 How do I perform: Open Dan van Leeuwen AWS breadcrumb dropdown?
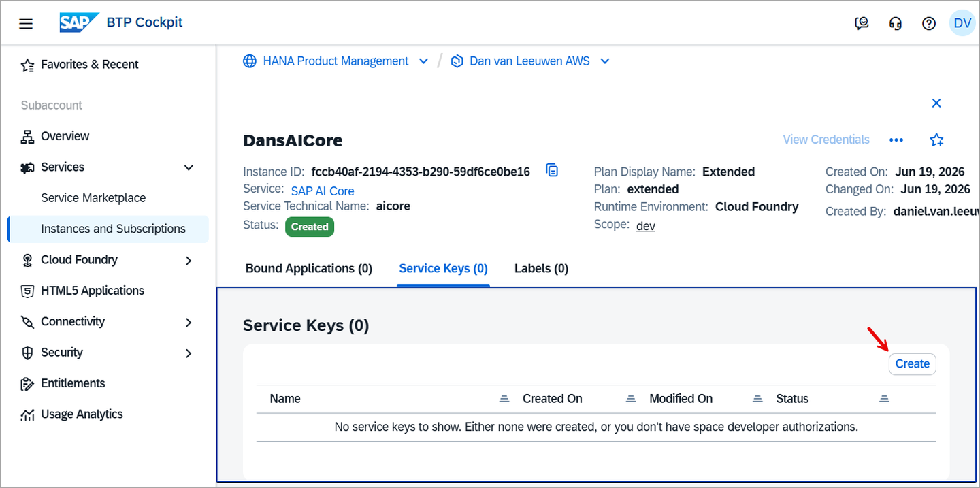coord(604,61)
